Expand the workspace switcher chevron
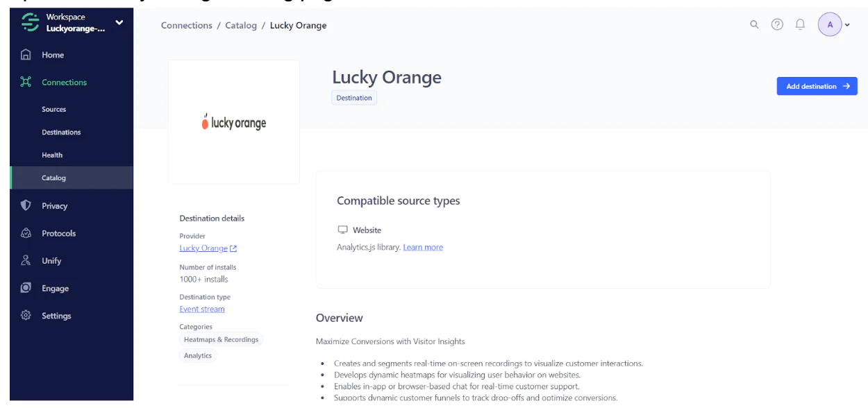868x408 pixels. point(118,22)
